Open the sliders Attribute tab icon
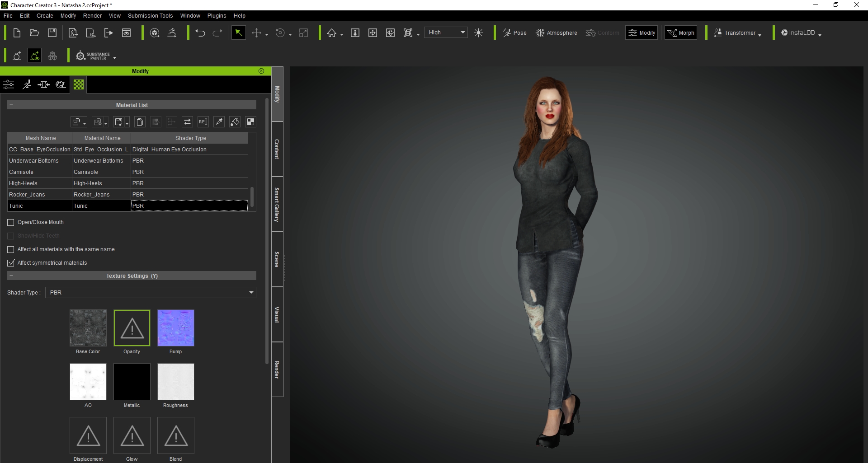 [9, 84]
